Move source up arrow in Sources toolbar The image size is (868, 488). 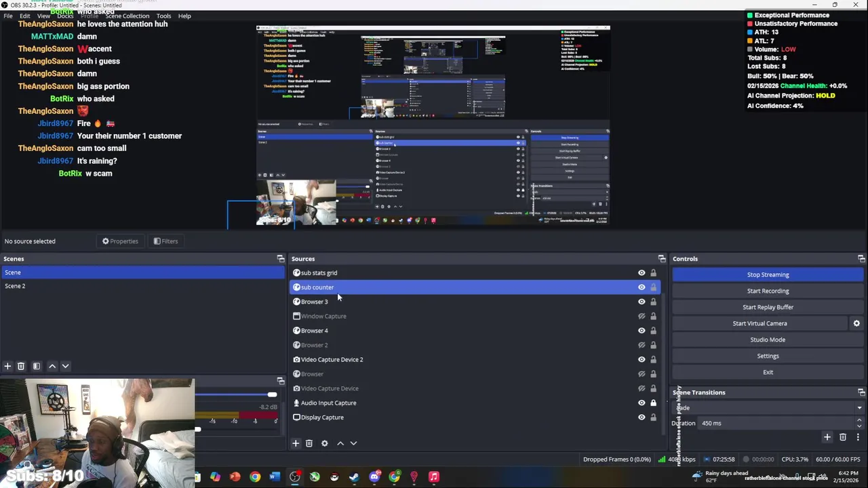tap(340, 443)
